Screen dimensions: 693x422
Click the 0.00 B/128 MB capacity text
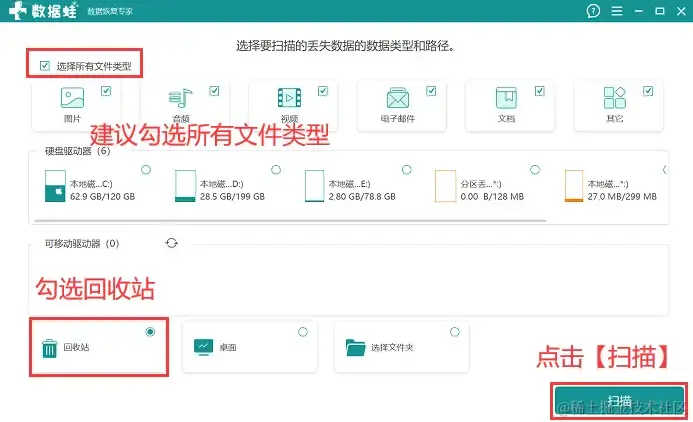[x=492, y=197]
